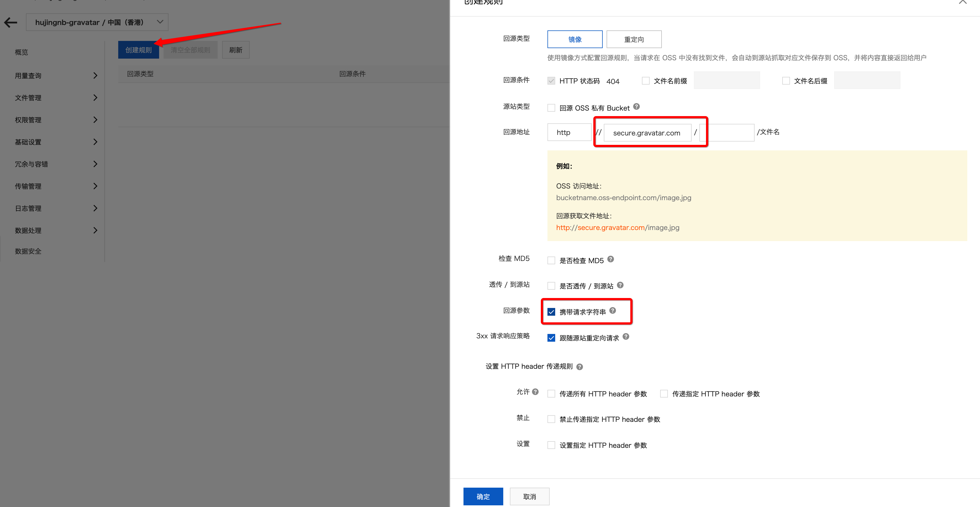Uncheck the 携带请求字符串 checkbox
This screenshot has width=980, height=507.
551,312
